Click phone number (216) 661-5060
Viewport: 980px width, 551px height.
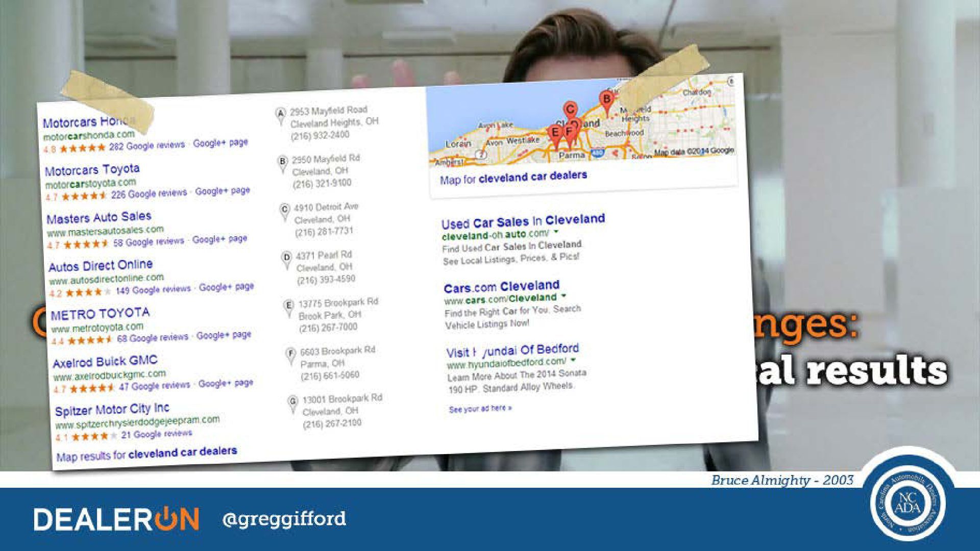(330, 375)
